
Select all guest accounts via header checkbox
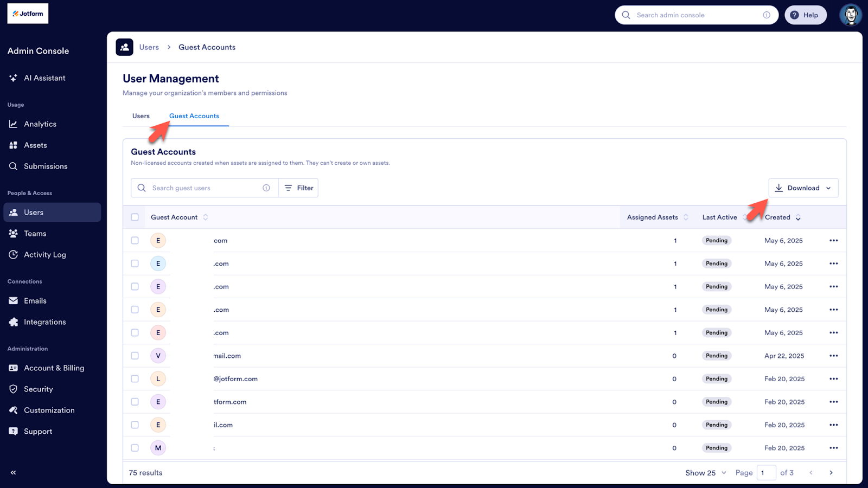click(135, 217)
